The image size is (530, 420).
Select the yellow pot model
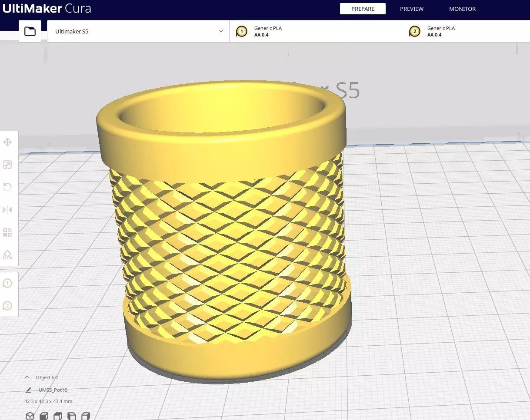pyautogui.click(x=224, y=230)
